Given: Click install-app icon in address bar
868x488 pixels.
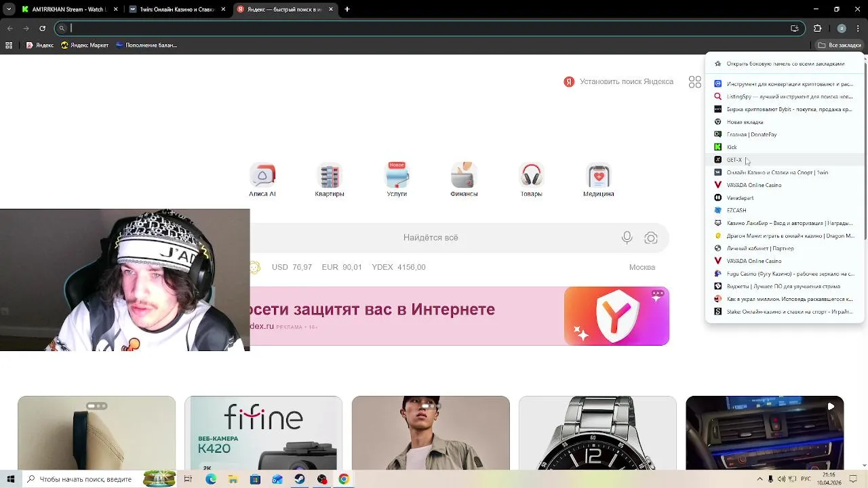Looking at the screenshot, I should pyautogui.click(x=795, y=28).
